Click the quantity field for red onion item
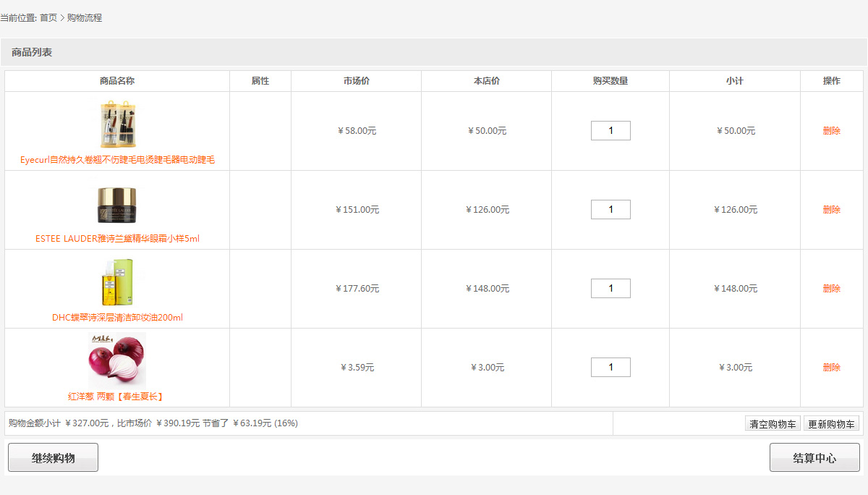The height and width of the screenshot is (495, 868). click(x=610, y=368)
